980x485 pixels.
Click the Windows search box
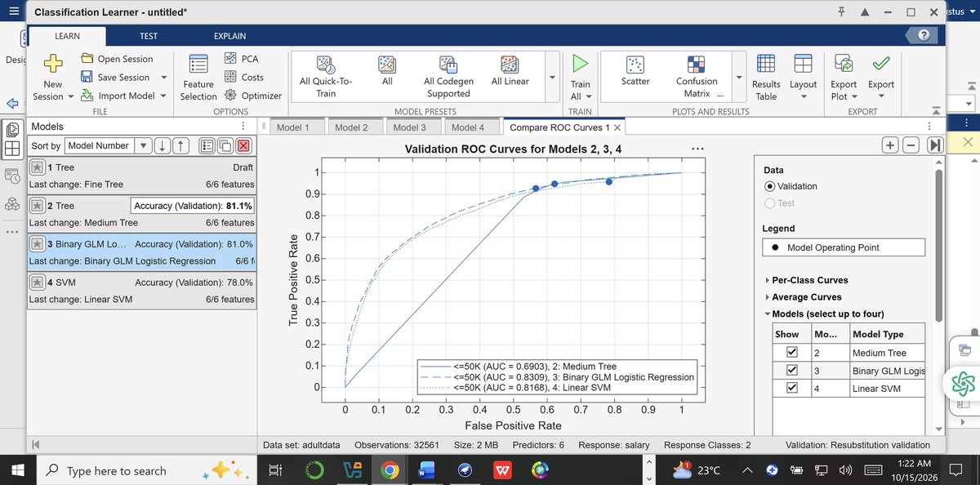(145, 470)
